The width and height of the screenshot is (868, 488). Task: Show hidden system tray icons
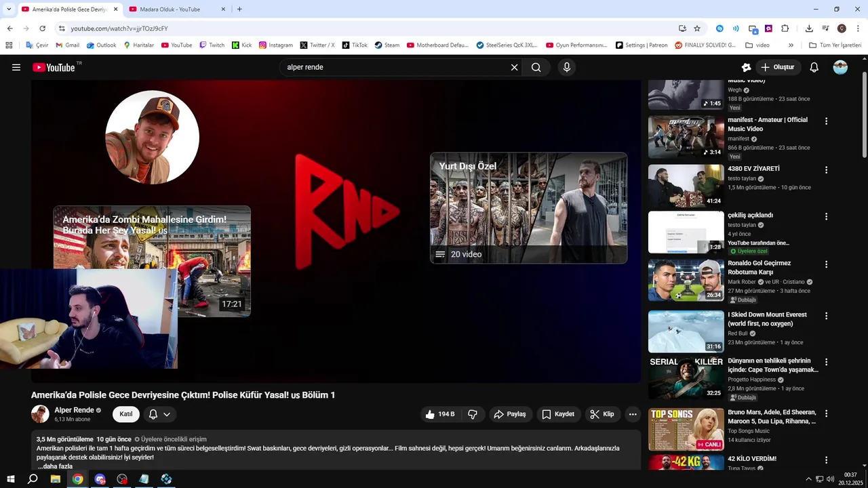(808, 479)
